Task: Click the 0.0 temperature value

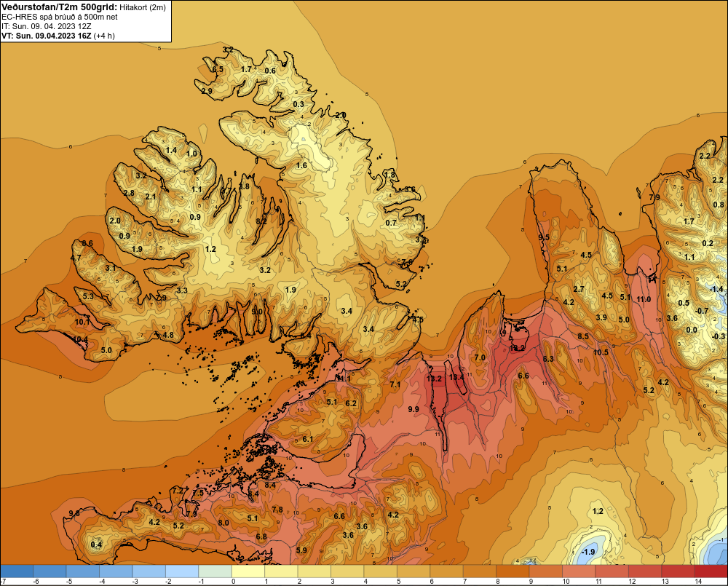Action: point(692,330)
